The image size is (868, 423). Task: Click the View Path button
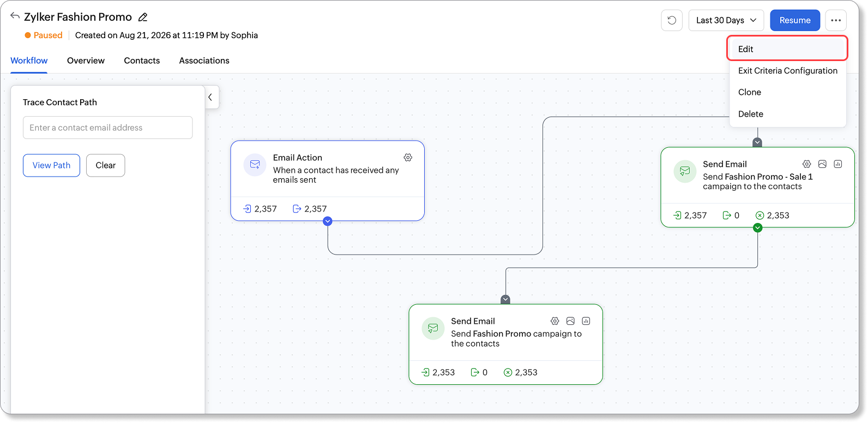(x=51, y=165)
